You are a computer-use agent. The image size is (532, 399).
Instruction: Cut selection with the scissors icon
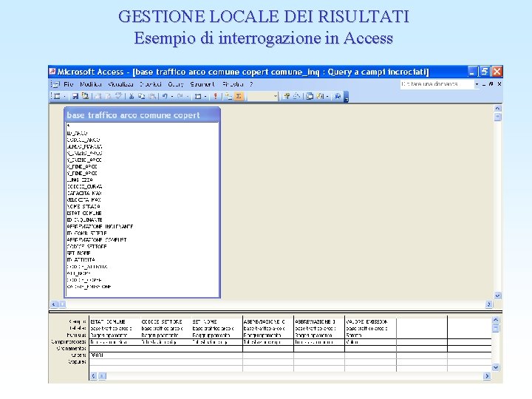tap(132, 96)
